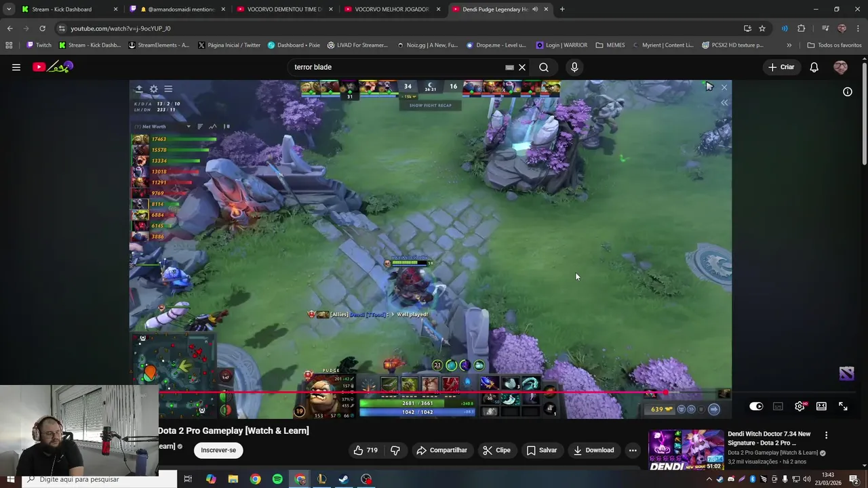Open Steam from the taskbar
The width and height of the screenshot is (868, 488).
click(344, 479)
